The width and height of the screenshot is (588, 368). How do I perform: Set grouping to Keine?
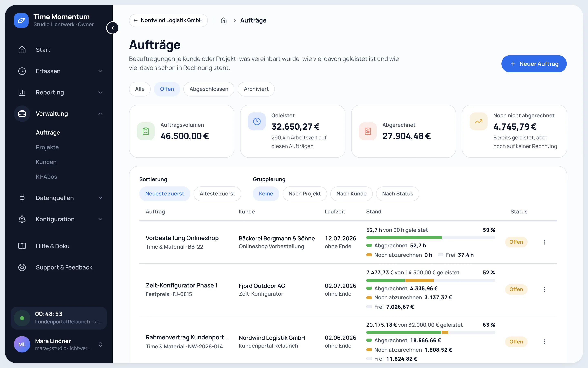click(x=266, y=194)
